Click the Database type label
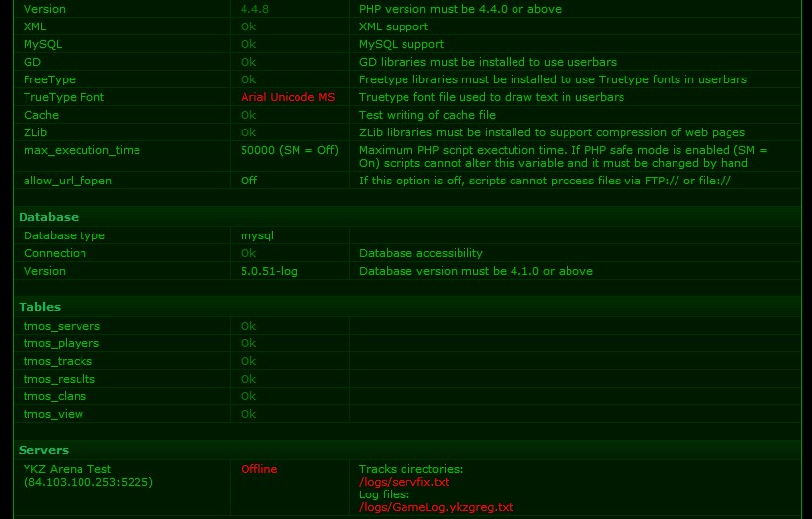Image resolution: width=812 pixels, height=519 pixels. [64, 235]
